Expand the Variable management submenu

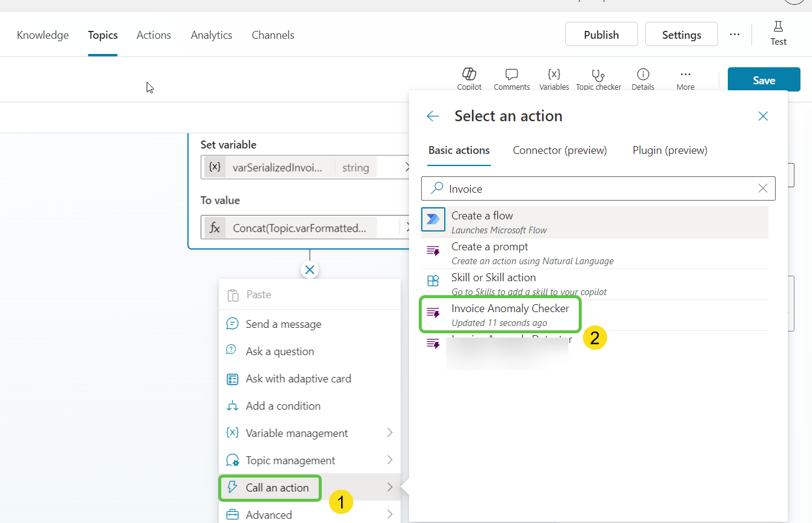click(390, 433)
